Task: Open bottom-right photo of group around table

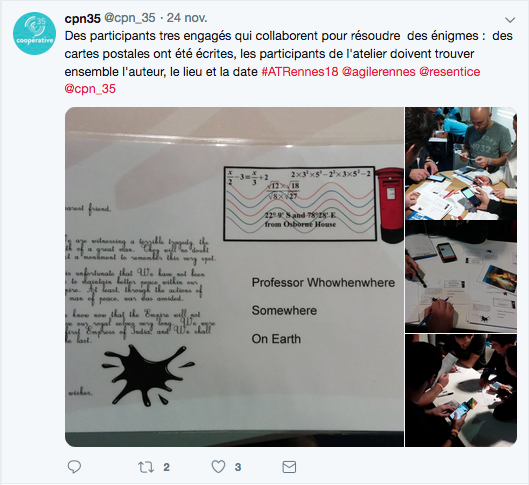Action: click(461, 391)
